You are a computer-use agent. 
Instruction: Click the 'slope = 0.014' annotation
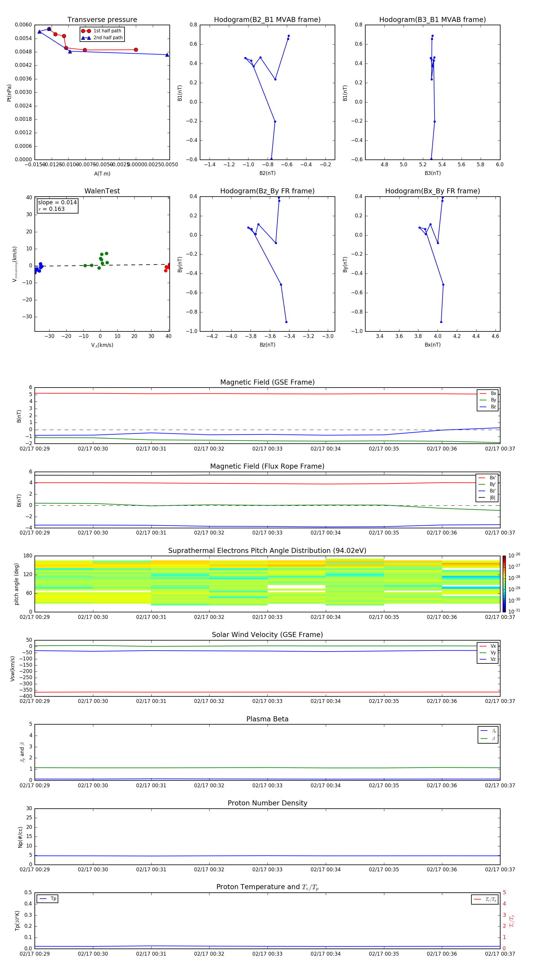pyautogui.click(x=57, y=203)
